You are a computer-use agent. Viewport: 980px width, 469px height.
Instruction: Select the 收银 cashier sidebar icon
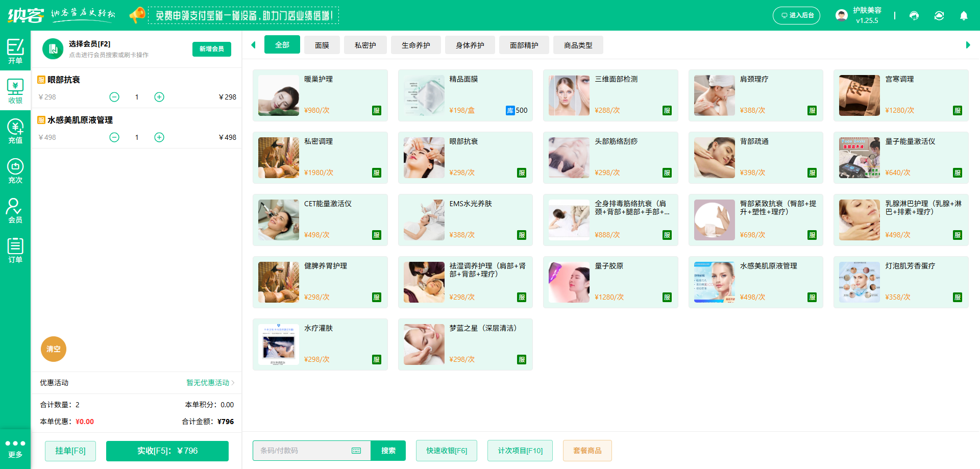(15, 91)
